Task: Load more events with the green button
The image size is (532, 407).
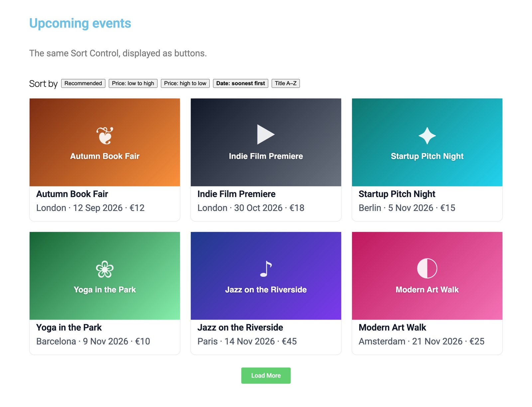Action: coord(266,375)
